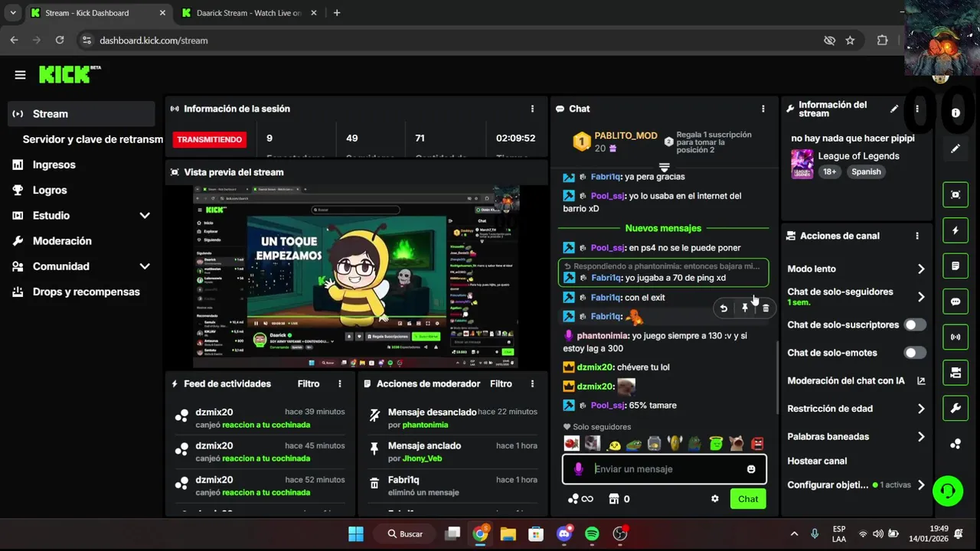The width and height of the screenshot is (980, 551).
Task: Edit stream info with the pencil icon
Action: pos(893,109)
